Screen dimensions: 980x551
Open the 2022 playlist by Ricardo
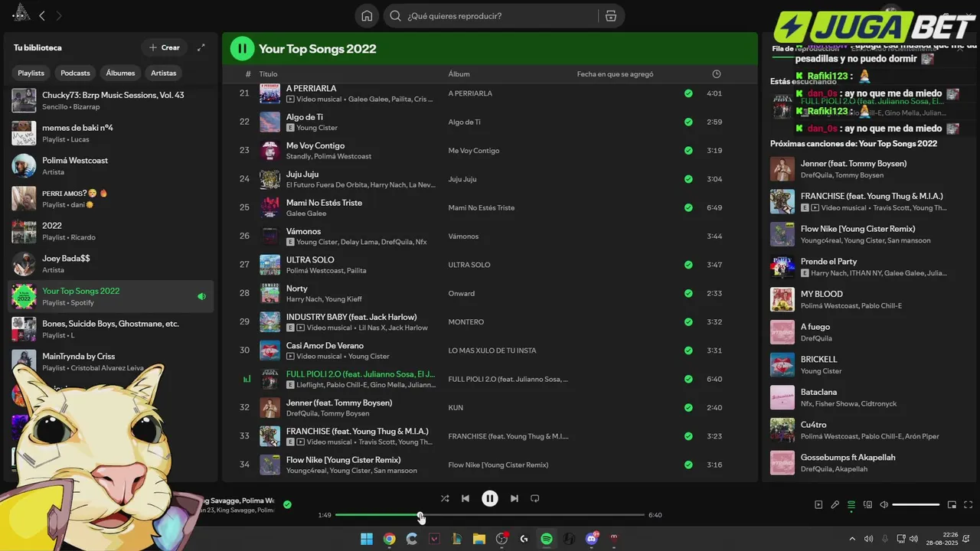[111, 231]
